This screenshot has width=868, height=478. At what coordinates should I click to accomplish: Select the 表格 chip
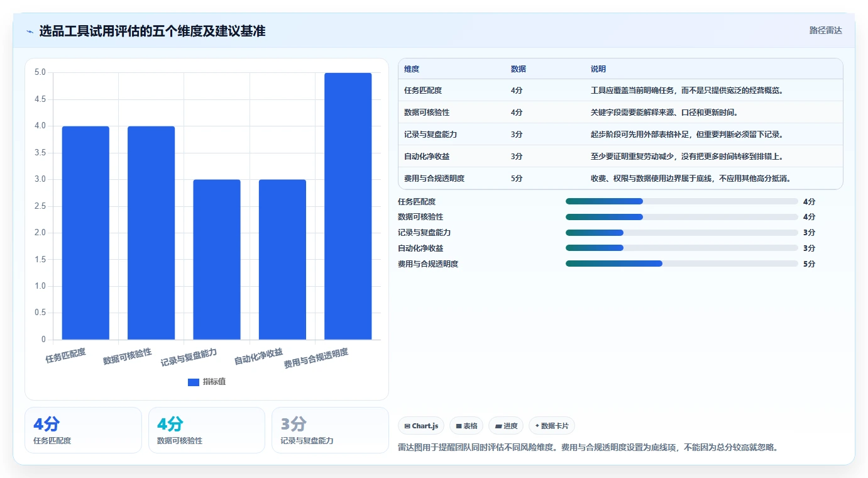(466, 426)
